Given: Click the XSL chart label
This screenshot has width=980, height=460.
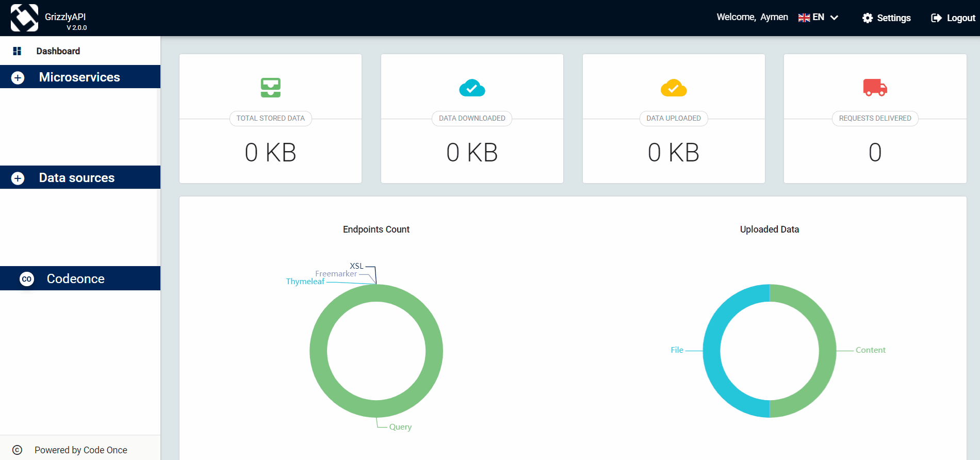Looking at the screenshot, I should coord(356,266).
